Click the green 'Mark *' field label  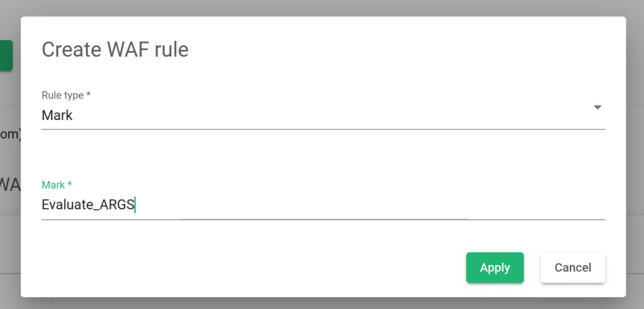pyautogui.click(x=57, y=185)
